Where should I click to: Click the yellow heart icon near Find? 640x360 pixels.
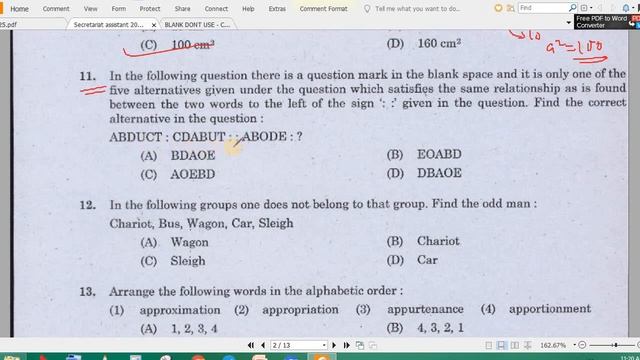pos(498,8)
